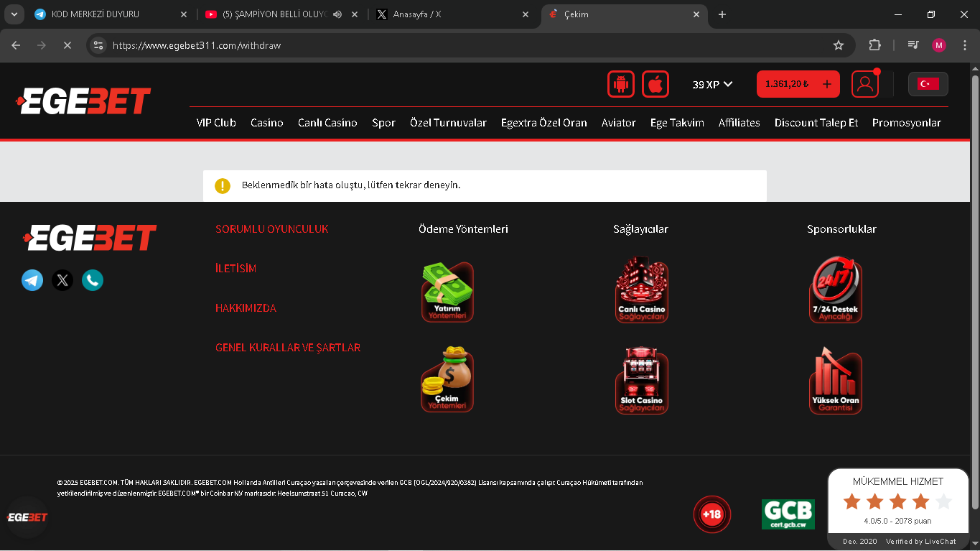Download the Android app via robot icon

tap(621, 84)
